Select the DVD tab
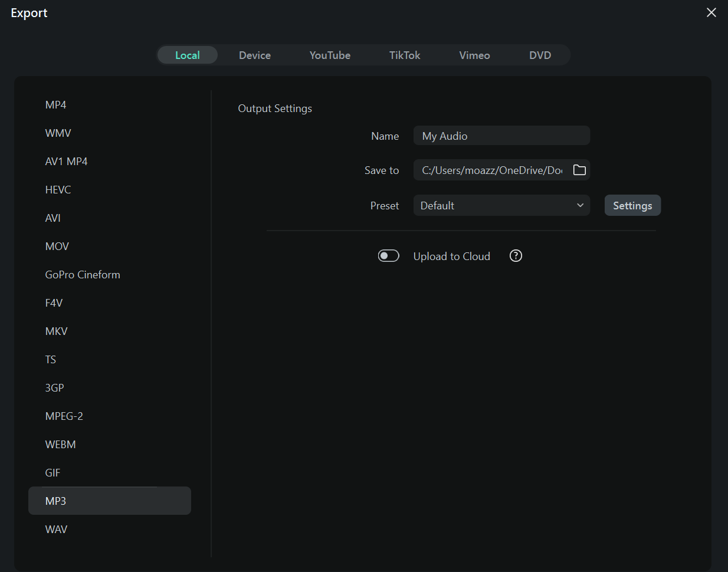728x572 pixels. [540, 55]
